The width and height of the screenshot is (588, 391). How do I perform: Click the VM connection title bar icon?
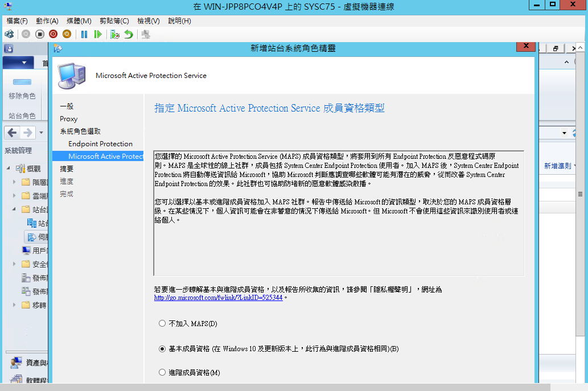pos(7,6)
